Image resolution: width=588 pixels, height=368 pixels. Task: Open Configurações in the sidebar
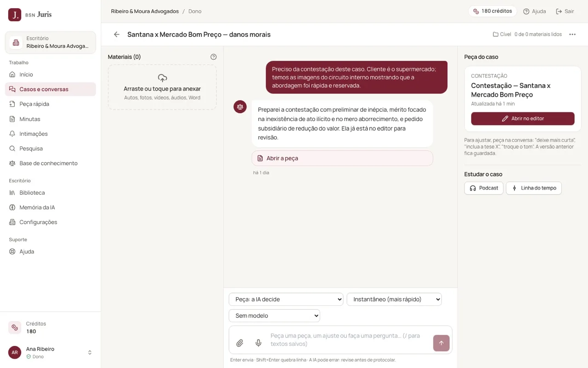(x=51, y=222)
